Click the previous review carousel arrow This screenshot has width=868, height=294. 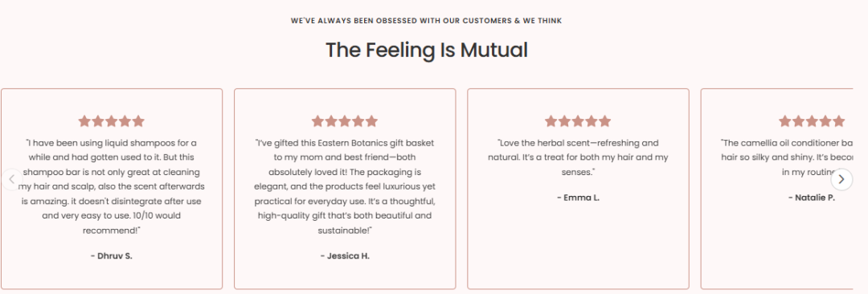click(x=11, y=179)
